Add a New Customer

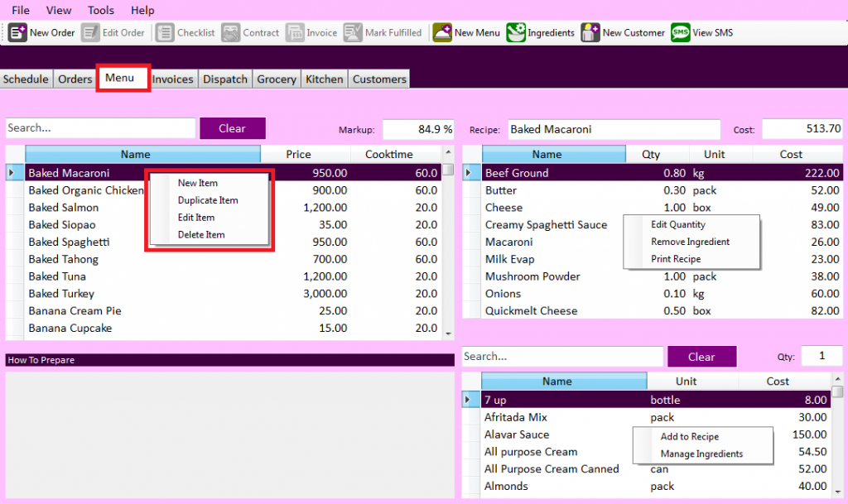click(x=626, y=32)
